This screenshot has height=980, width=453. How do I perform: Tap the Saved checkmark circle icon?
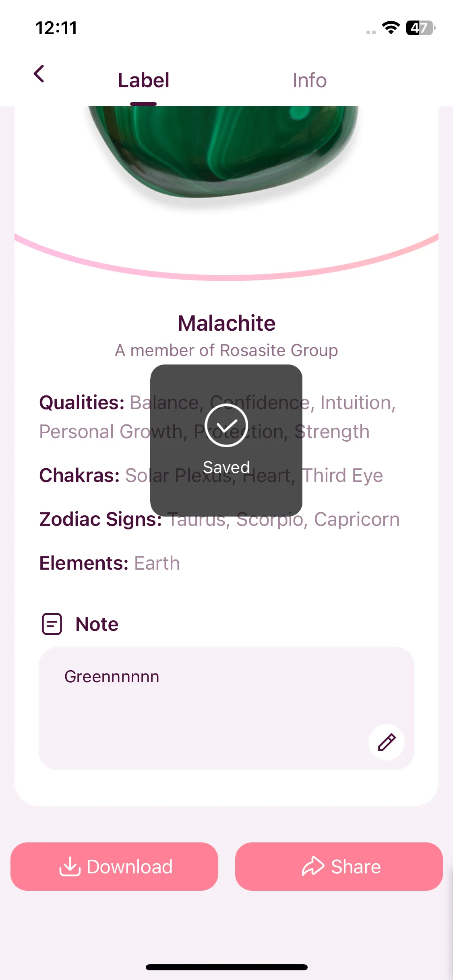click(226, 425)
